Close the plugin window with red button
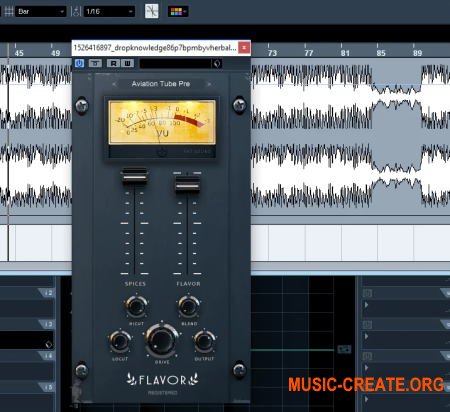Viewport: 450px width, 412px height. point(244,48)
